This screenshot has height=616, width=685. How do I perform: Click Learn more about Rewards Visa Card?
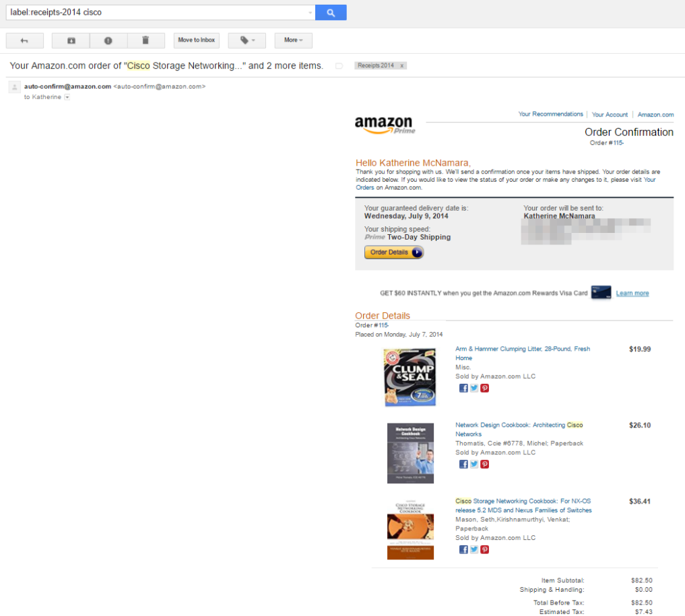[x=632, y=293]
